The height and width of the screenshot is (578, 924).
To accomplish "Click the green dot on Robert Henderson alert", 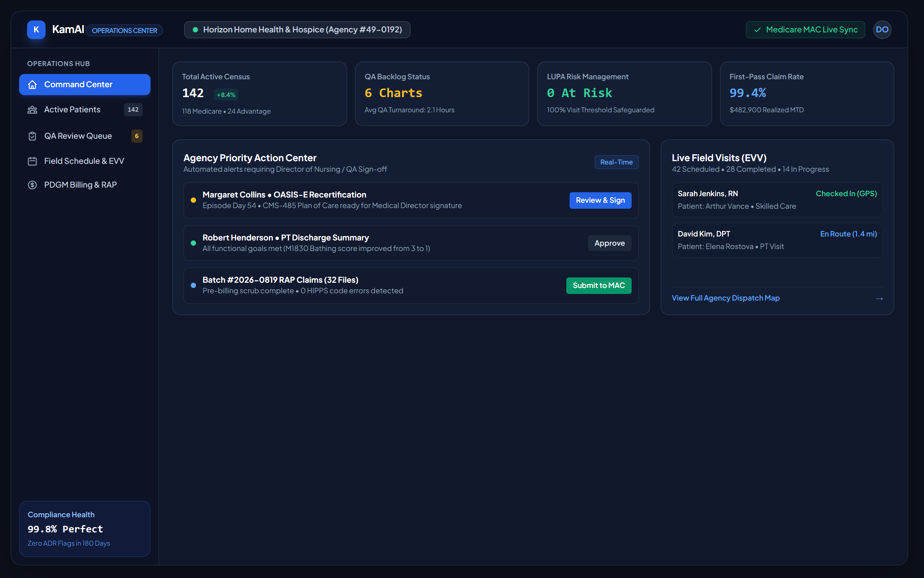I will tap(193, 243).
